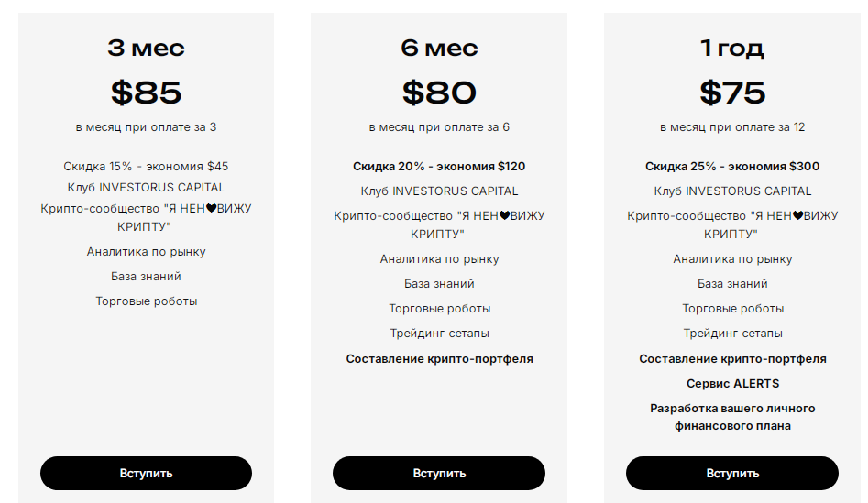Click Скидка 20% - экономия $120 text
This screenshot has height=503, width=868.
point(439,166)
